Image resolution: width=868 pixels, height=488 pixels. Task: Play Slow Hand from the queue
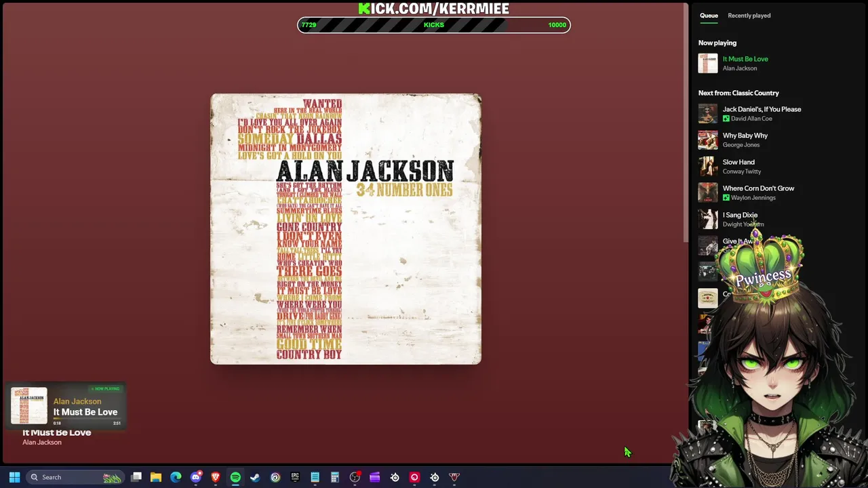(x=738, y=162)
